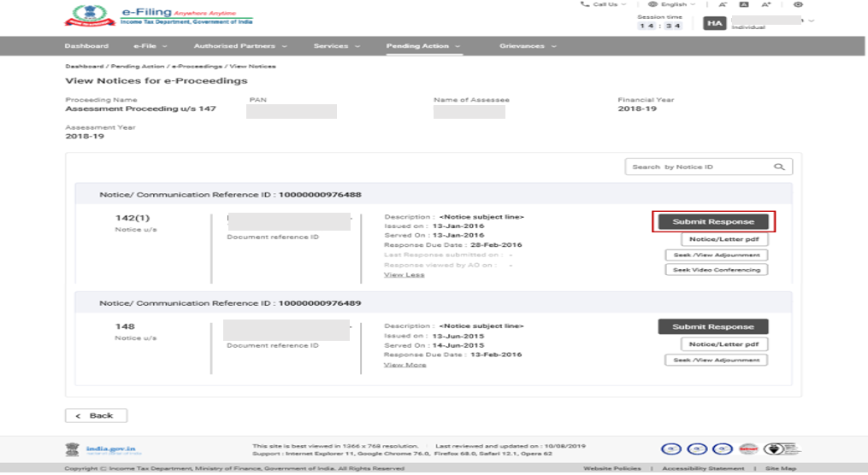Open the Grievances menu

528,46
